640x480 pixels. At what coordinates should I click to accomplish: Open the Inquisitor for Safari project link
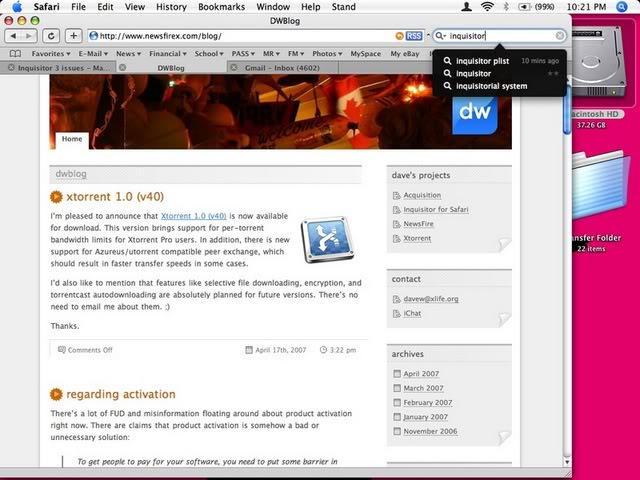[x=436, y=209]
